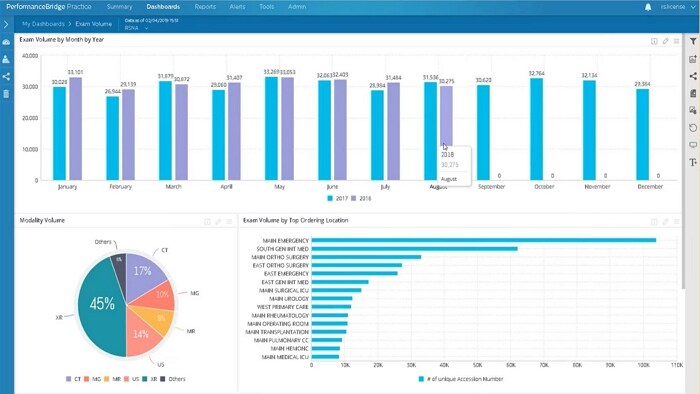The height and width of the screenshot is (394, 700).
Task: Click the 'MAIN MEDICAL ICU' axis label
Action: tap(285, 357)
